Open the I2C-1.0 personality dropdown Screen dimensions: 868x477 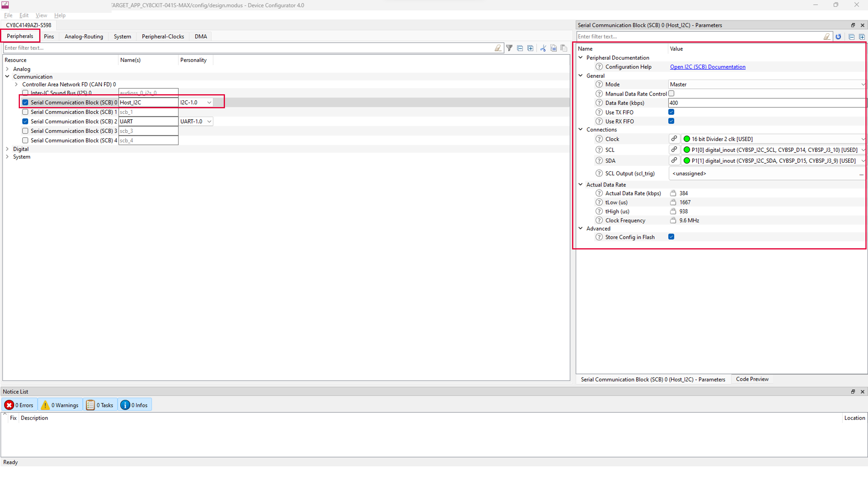(x=196, y=103)
